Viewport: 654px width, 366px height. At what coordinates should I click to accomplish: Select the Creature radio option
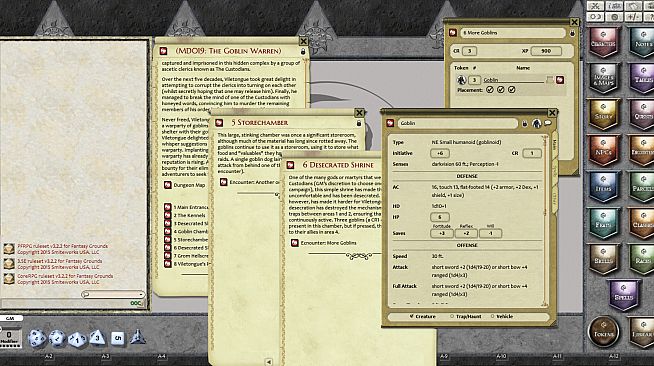click(x=422, y=316)
